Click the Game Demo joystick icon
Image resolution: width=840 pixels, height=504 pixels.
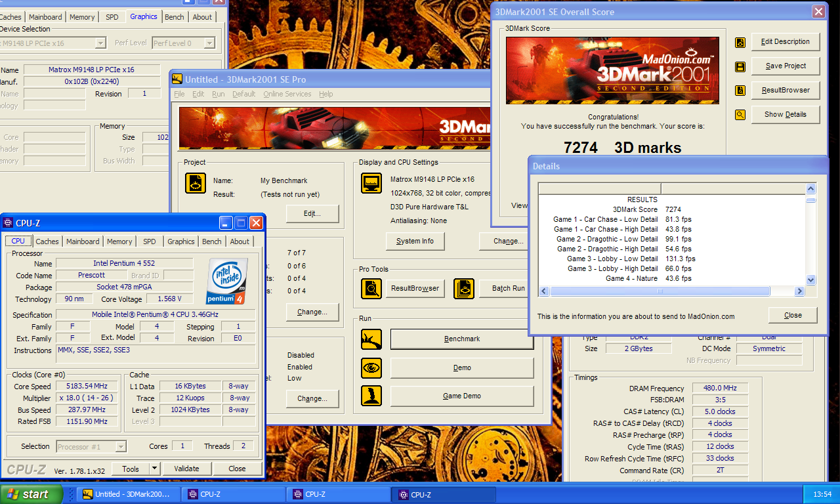tap(371, 396)
